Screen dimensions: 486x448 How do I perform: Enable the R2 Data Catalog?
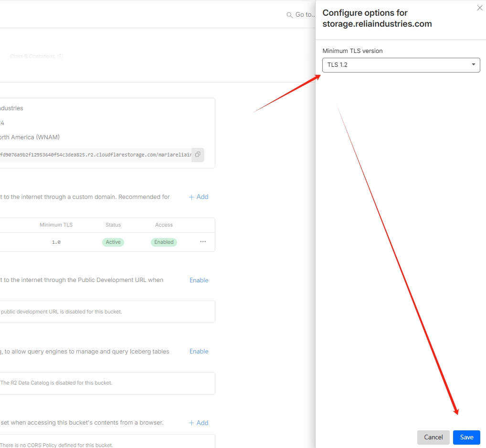pyautogui.click(x=199, y=352)
